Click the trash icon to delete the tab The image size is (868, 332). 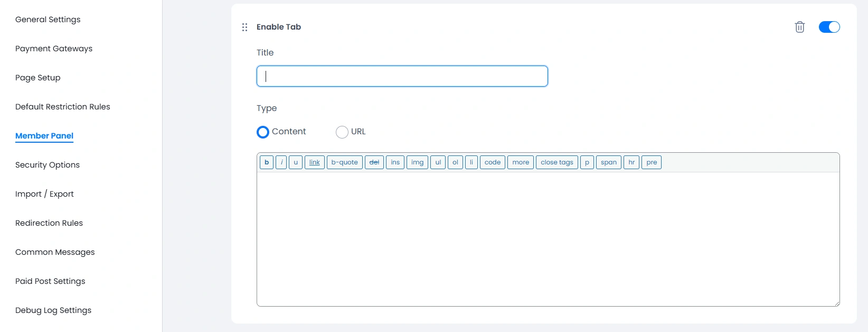pyautogui.click(x=799, y=26)
